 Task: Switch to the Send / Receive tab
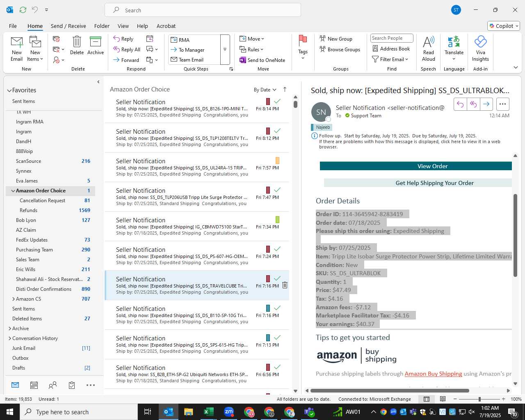(68, 26)
